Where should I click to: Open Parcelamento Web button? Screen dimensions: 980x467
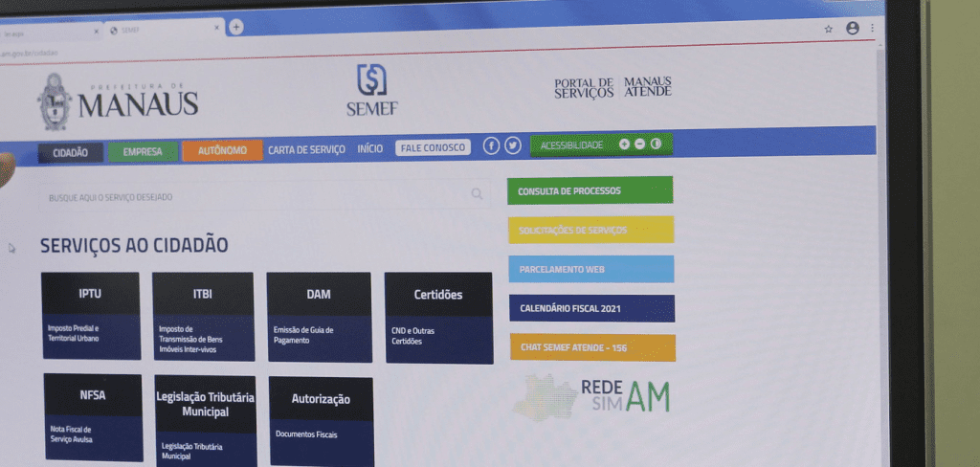[x=591, y=269]
